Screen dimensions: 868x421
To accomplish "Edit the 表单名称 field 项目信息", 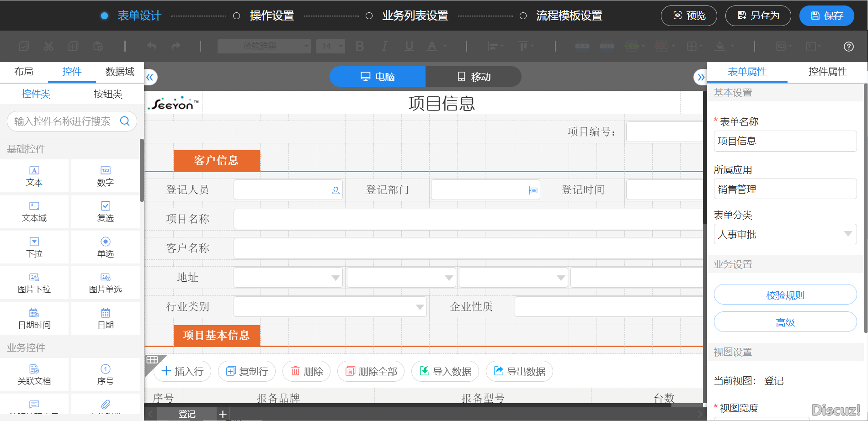I will point(785,141).
